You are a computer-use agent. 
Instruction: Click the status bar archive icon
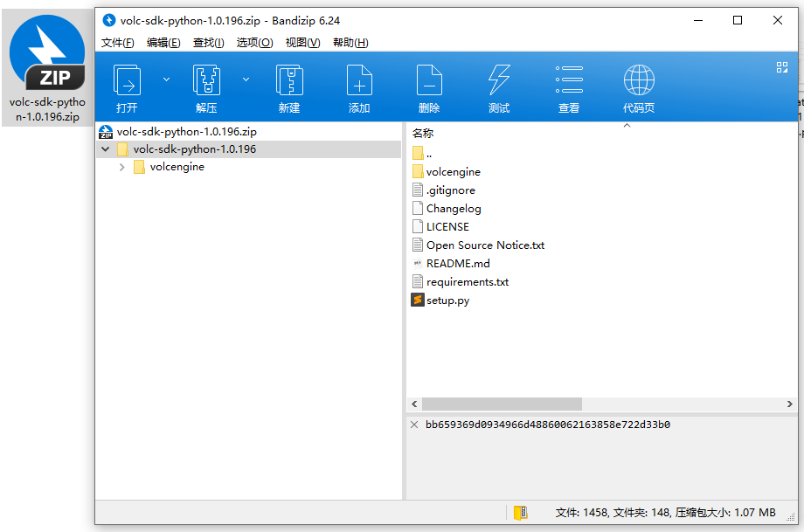[521, 513]
